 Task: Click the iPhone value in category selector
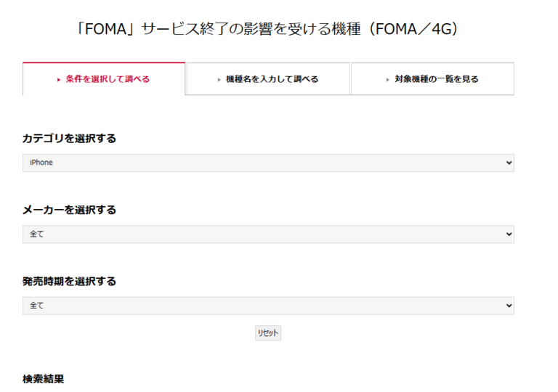[41, 163]
